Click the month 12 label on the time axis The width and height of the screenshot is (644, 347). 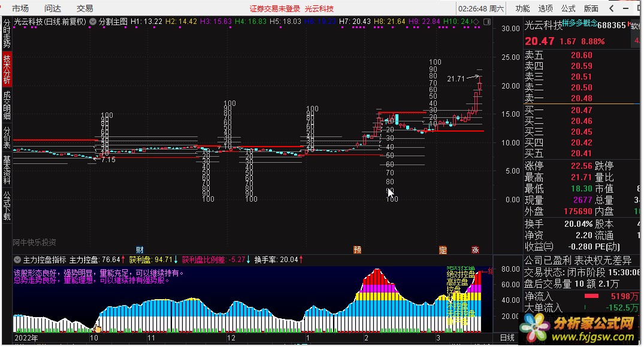pyautogui.click(x=231, y=338)
